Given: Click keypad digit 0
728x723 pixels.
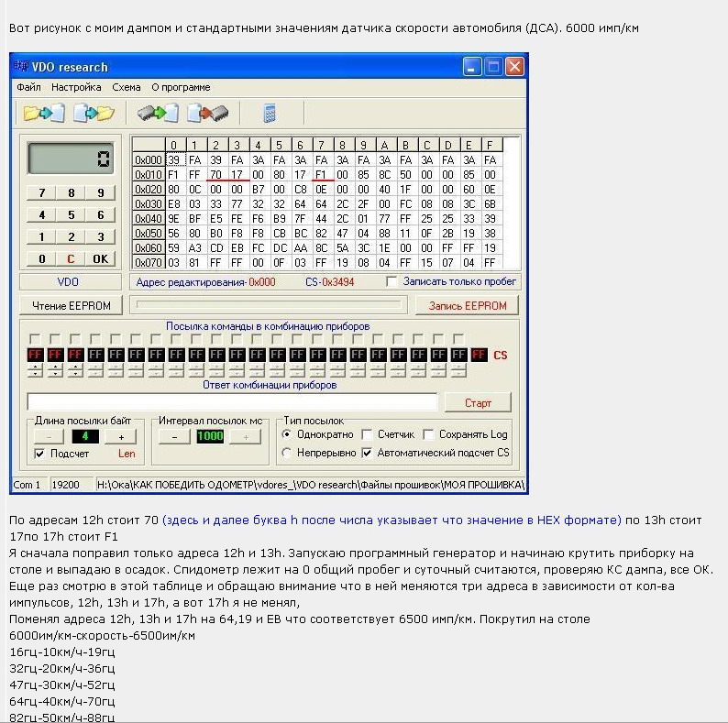Looking at the screenshot, I should click(42, 258).
